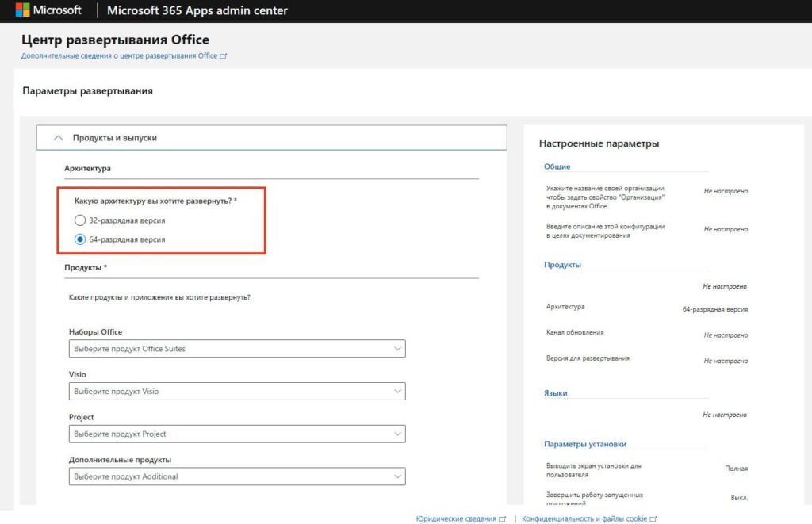The height and width of the screenshot is (524, 812).
Task: Click Общие heading in configured settings
Action: (x=557, y=166)
